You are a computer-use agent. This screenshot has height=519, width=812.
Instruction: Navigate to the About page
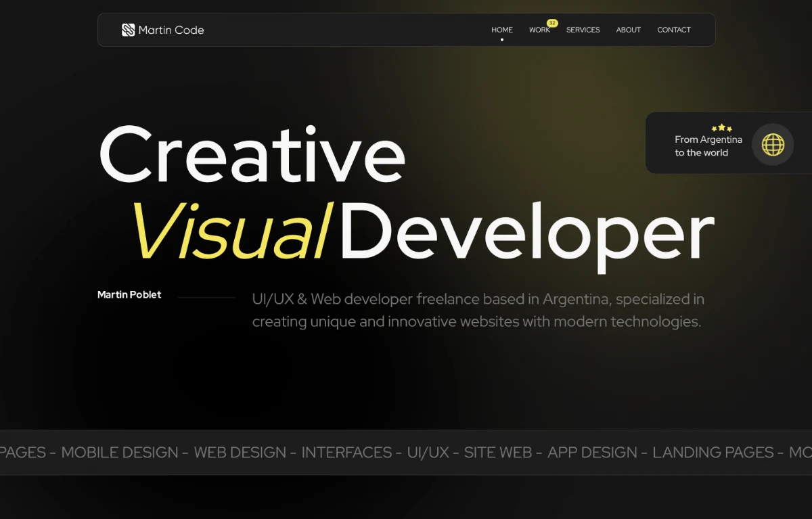(628, 30)
